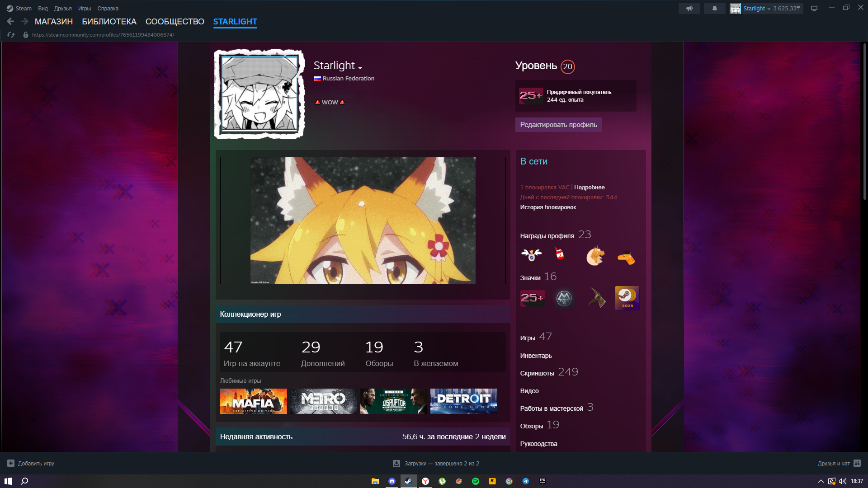Open the Steam menu
This screenshot has width=868, height=488.
pos(24,8)
